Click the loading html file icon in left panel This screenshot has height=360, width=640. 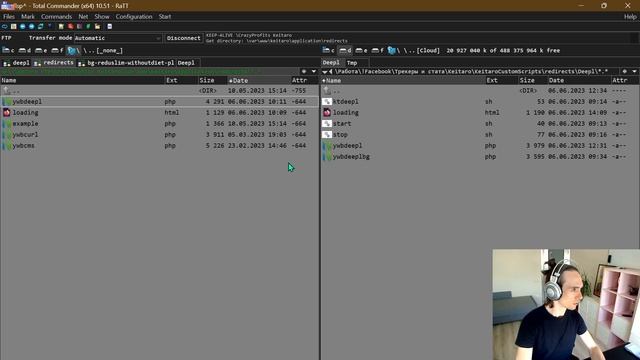tap(7, 113)
